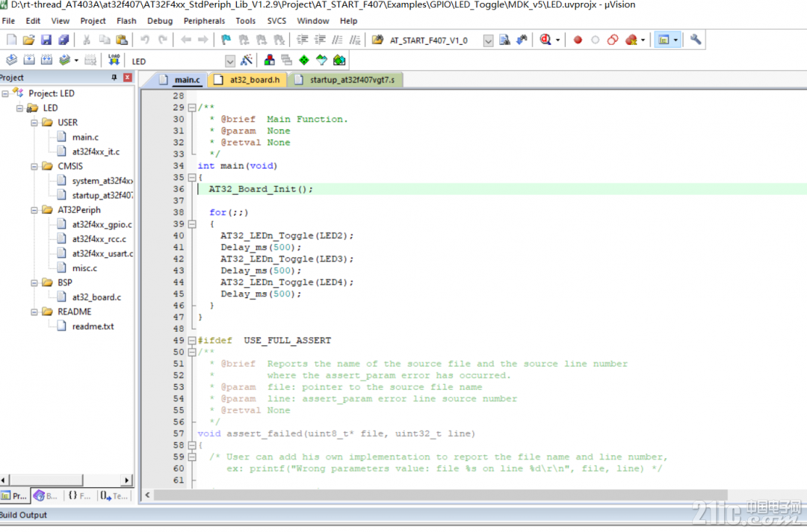Click the Rebuild all target files icon
The image size is (807, 532).
pos(46,61)
